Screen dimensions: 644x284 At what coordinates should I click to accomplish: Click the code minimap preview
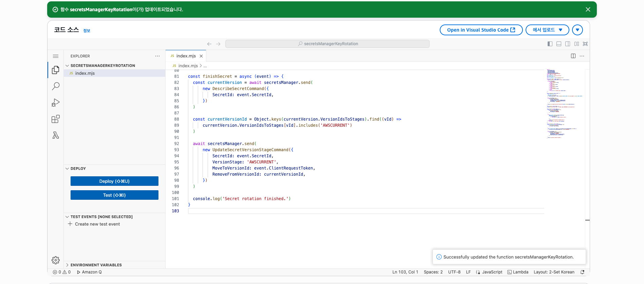point(565,104)
